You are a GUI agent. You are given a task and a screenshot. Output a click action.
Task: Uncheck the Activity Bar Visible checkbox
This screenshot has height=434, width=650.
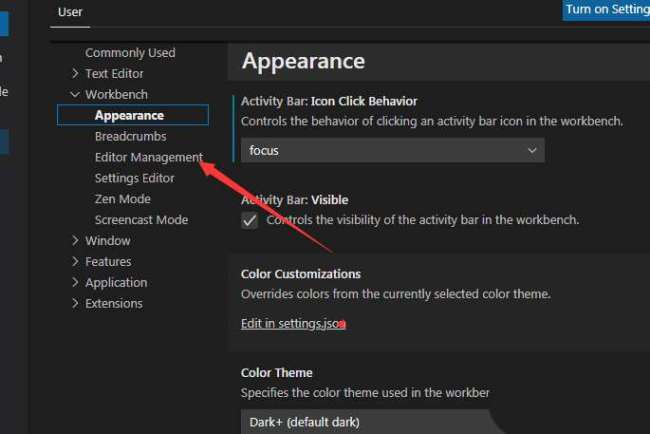pos(250,221)
